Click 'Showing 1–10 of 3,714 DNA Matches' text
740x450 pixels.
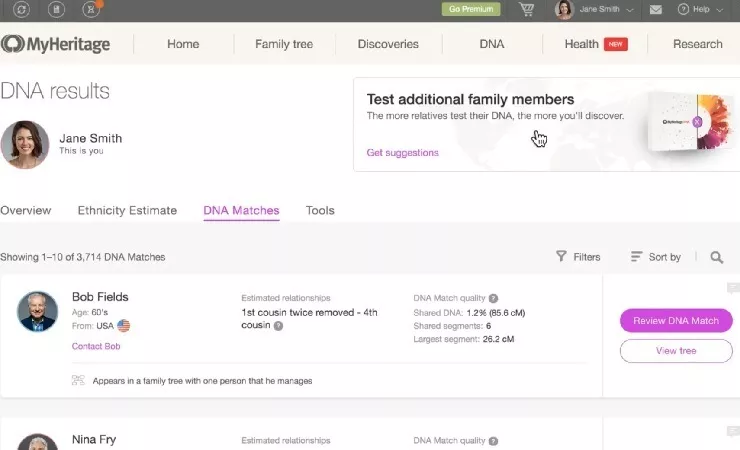click(x=83, y=257)
